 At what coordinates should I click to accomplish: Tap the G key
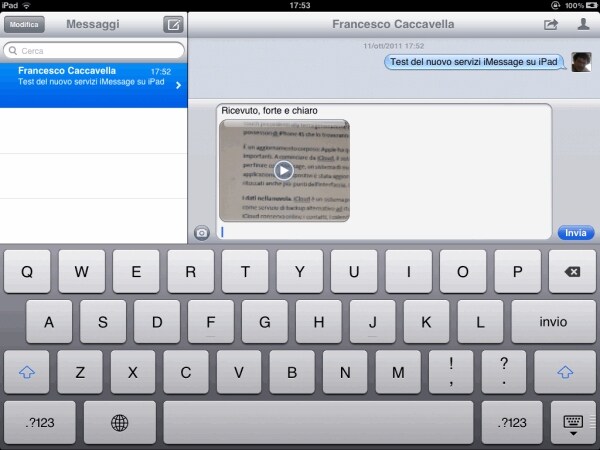[x=265, y=322]
